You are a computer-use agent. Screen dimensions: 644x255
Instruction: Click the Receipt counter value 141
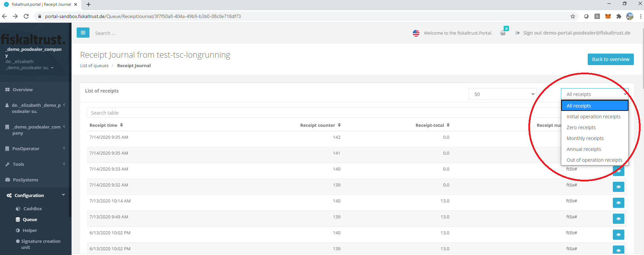click(x=336, y=153)
